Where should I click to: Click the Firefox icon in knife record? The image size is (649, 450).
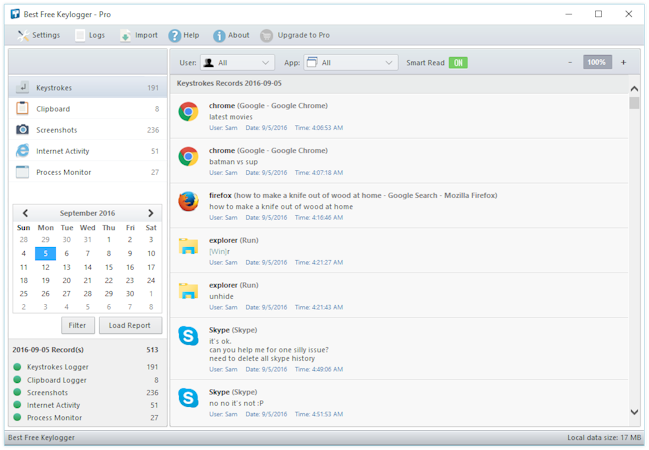[188, 202]
